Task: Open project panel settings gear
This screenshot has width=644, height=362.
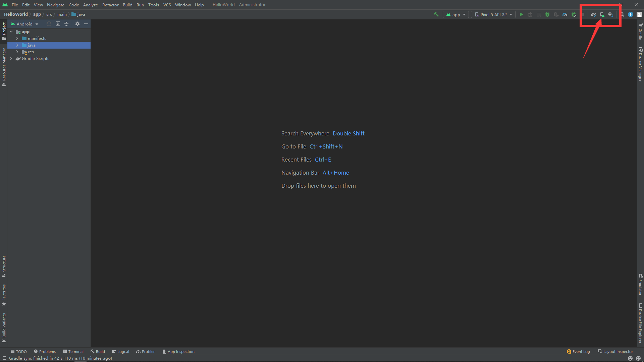Action: click(77, 24)
